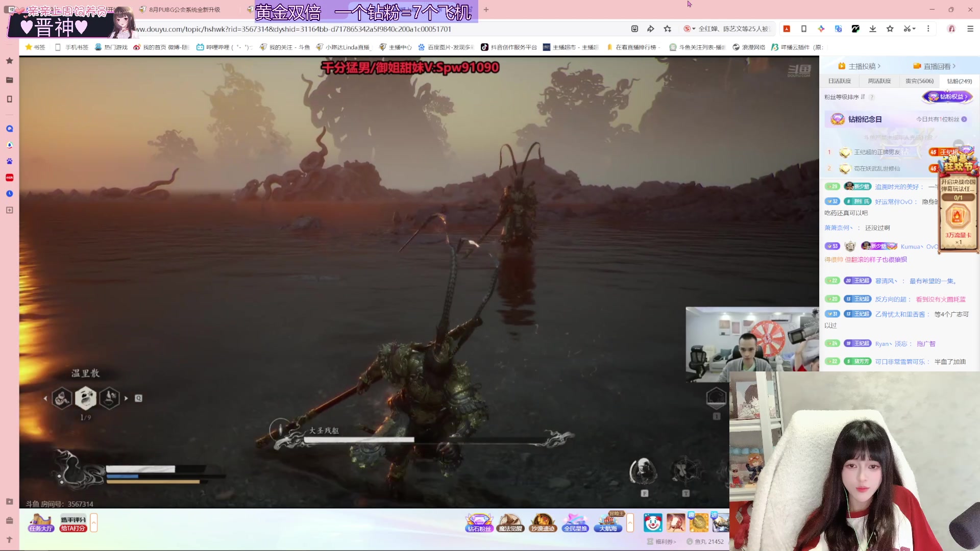980x551 pixels.
Task: Open 手机书签 bookmark folder
Action: pyautogui.click(x=71, y=47)
